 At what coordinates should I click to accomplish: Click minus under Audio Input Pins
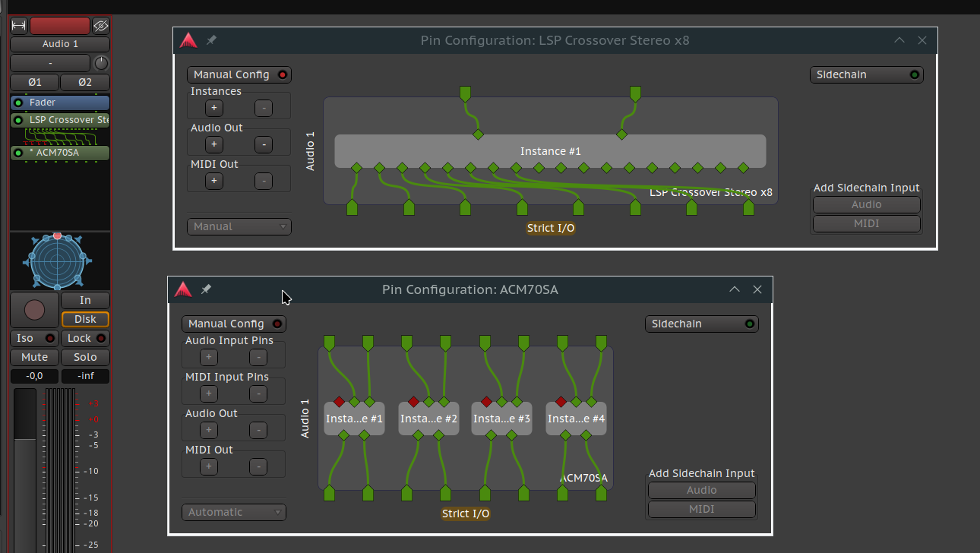258,357
